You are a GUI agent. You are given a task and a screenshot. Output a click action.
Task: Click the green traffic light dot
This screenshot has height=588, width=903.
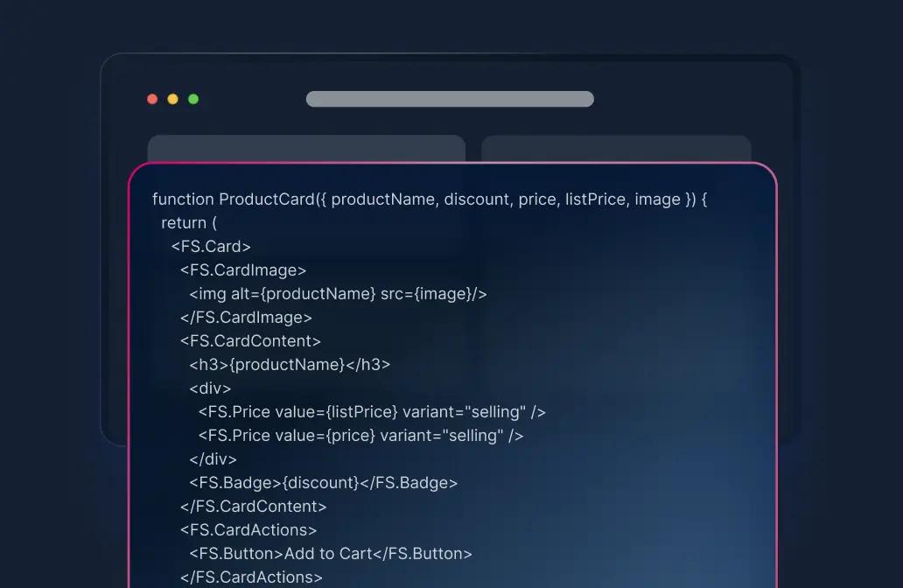pyautogui.click(x=192, y=99)
